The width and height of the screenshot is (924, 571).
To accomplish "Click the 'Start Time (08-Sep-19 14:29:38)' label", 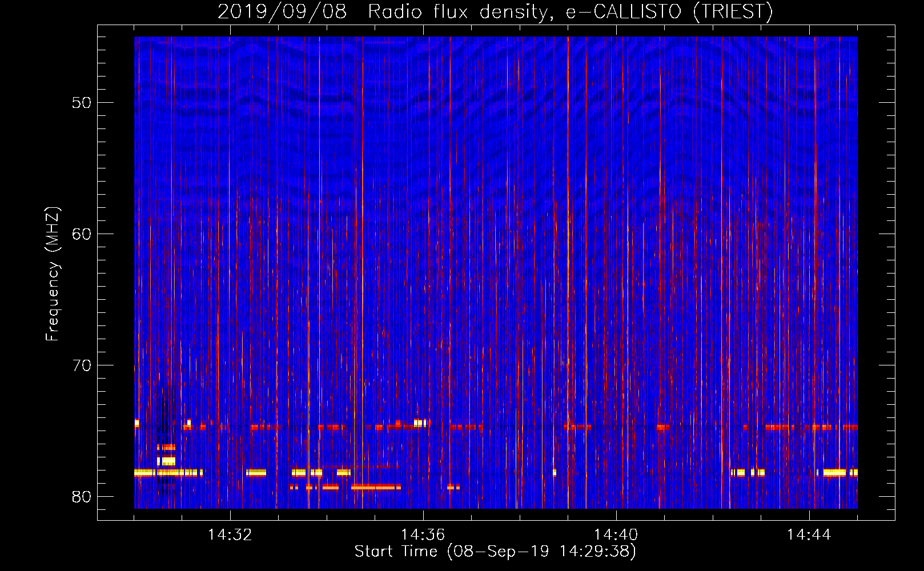I will 495,552.
